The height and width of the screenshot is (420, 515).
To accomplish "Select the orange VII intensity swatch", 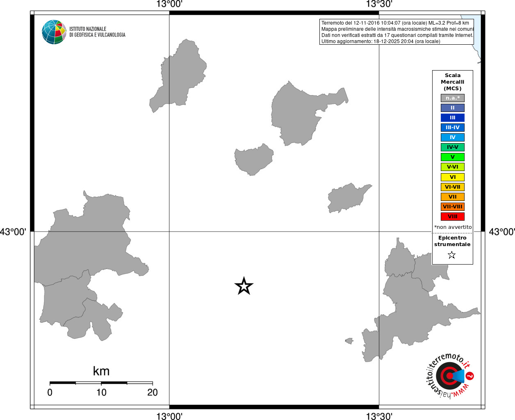I will [453, 197].
